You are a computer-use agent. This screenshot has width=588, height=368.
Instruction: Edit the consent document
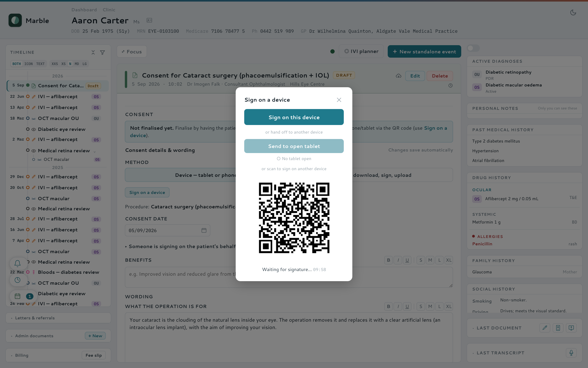[x=415, y=76]
